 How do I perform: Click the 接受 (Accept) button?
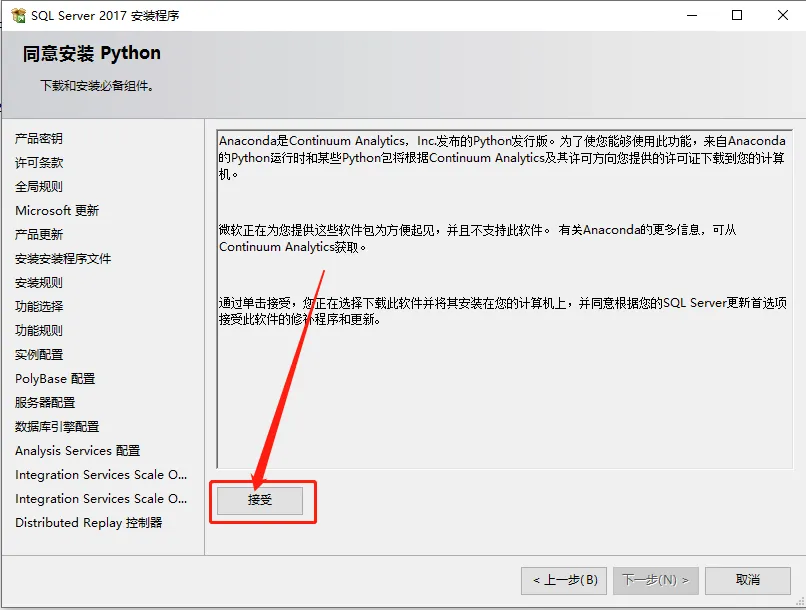pyautogui.click(x=260, y=500)
